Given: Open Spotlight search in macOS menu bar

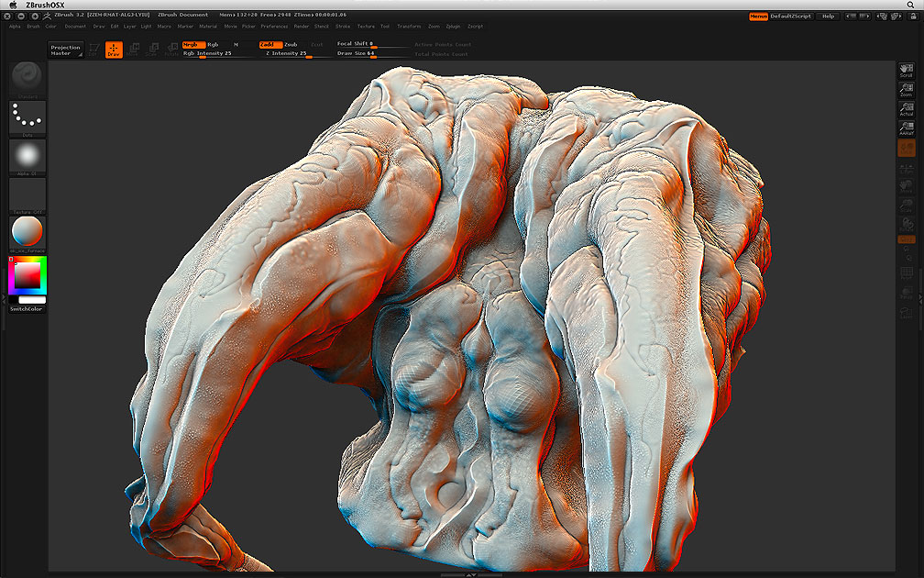Looking at the screenshot, I should (911, 5).
